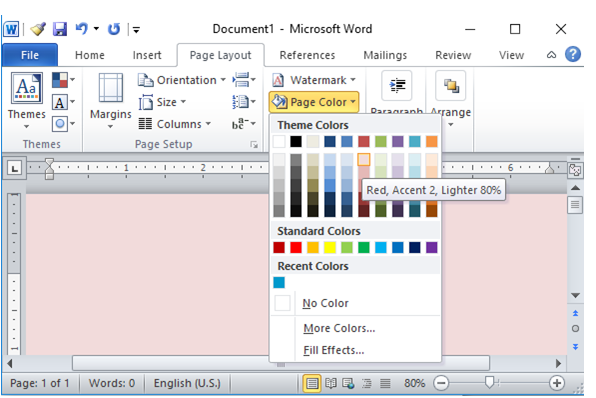
Task: Pick the Red Accent 2 Lighter 80% swatch
Action: (363, 159)
